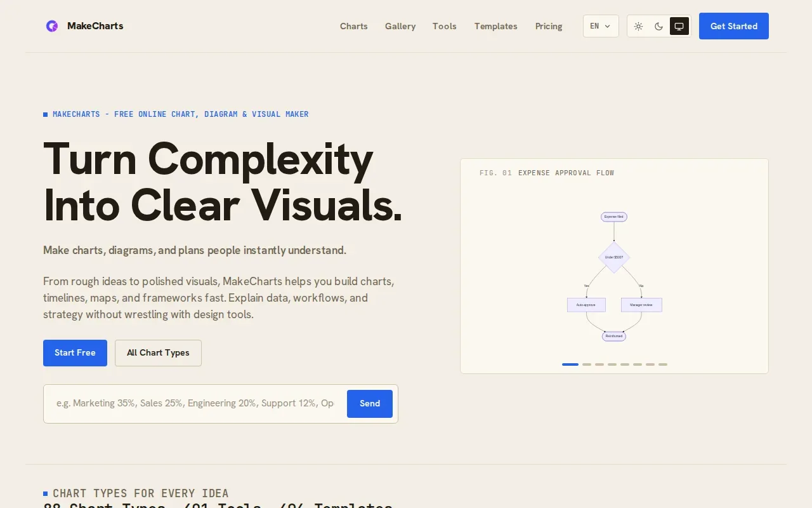Click the "CHART TYPES FOR EVERY IDEA" label
The height and width of the screenshot is (508, 812).
click(141, 493)
